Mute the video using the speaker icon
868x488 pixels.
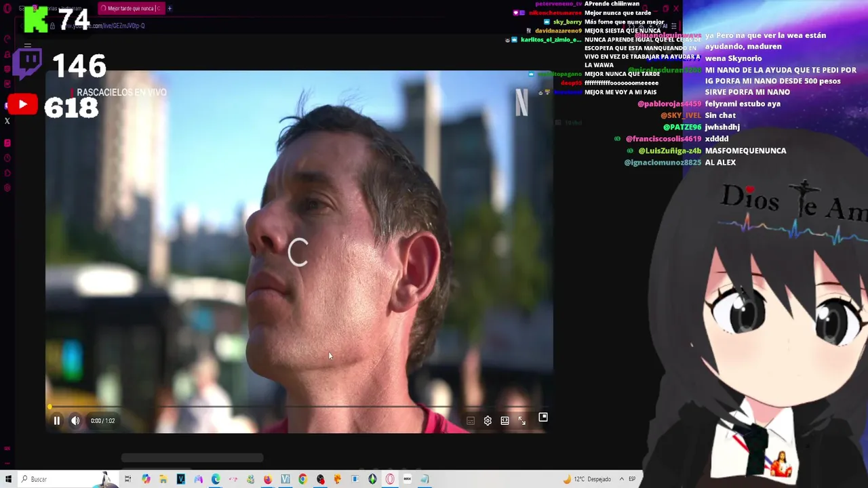(x=75, y=421)
